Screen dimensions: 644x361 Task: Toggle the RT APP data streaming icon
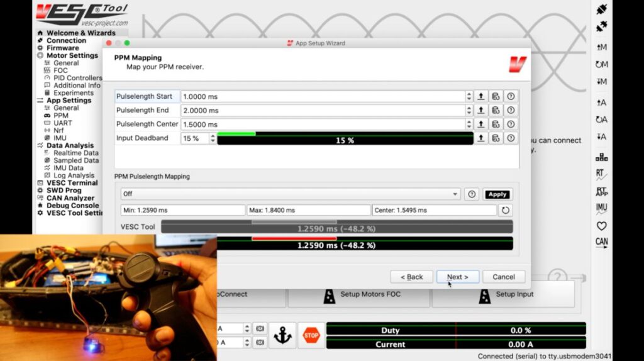tap(602, 191)
